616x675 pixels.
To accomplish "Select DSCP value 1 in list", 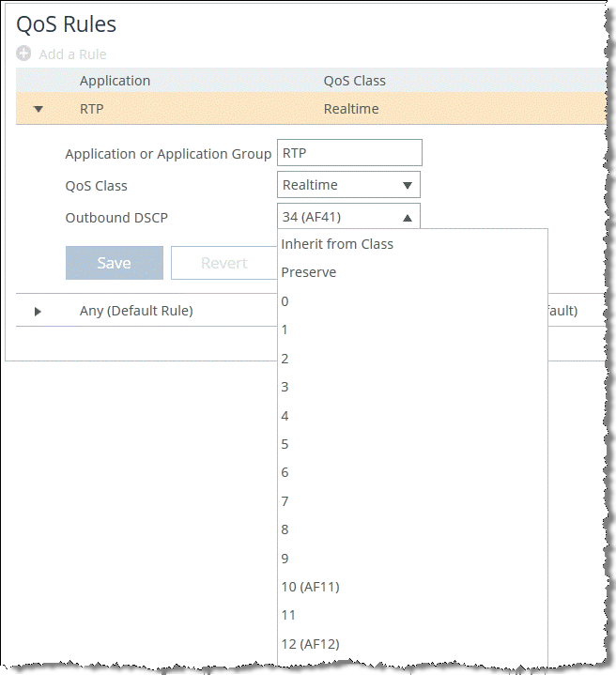I will [x=285, y=330].
